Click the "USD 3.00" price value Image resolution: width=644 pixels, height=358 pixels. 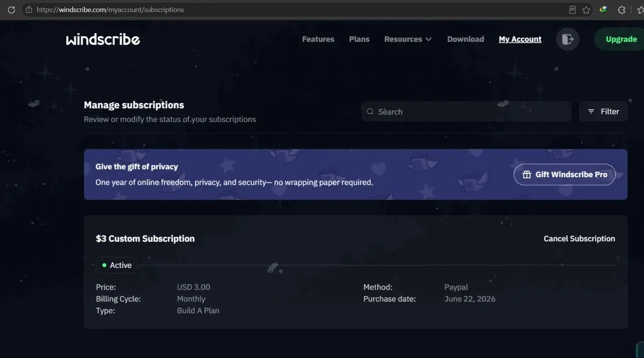(x=193, y=287)
